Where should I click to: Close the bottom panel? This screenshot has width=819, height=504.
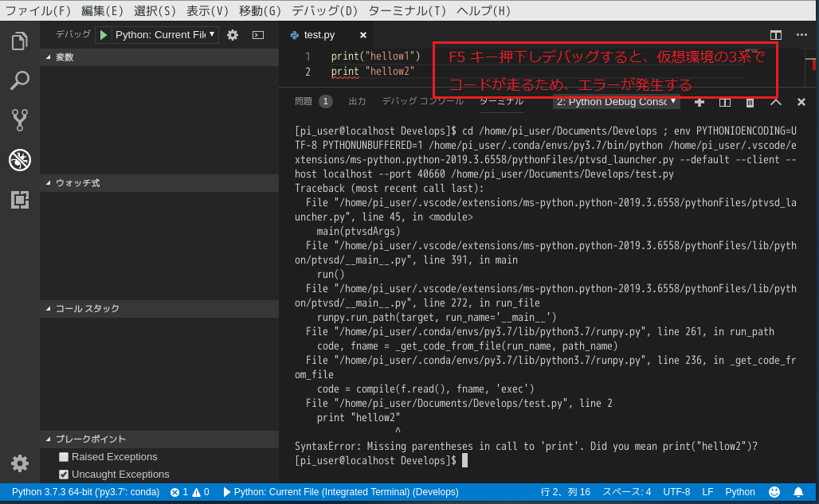(801, 102)
